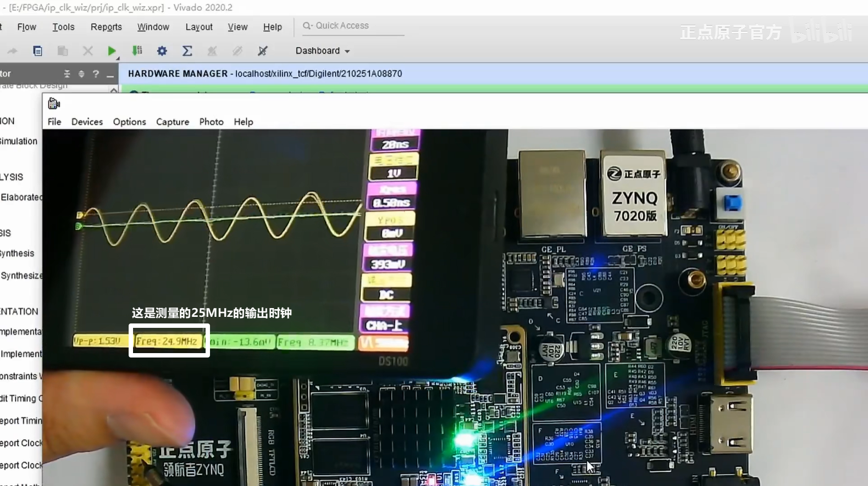Open the Layout menu in Vivado
Image resolution: width=868 pixels, height=486 pixels.
(199, 27)
